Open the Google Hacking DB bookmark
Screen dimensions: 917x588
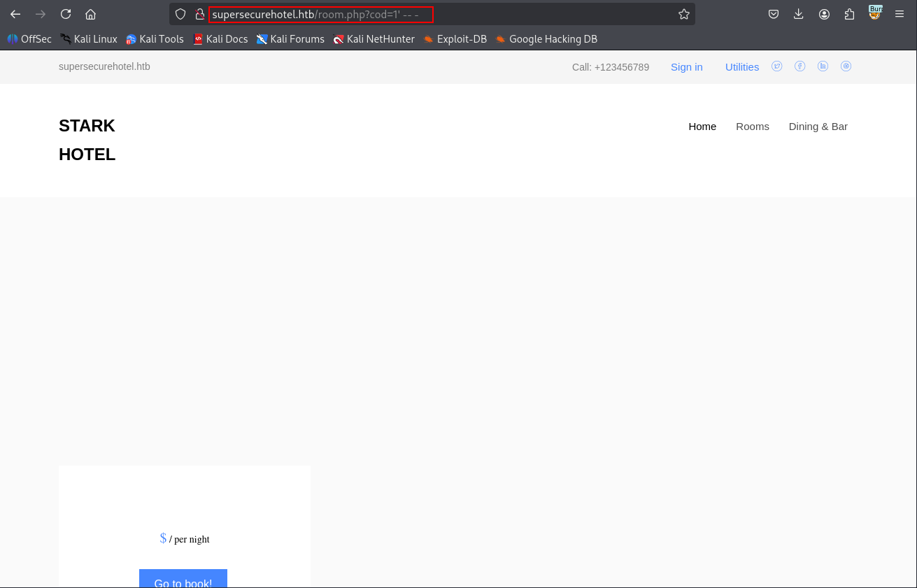coord(546,39)
